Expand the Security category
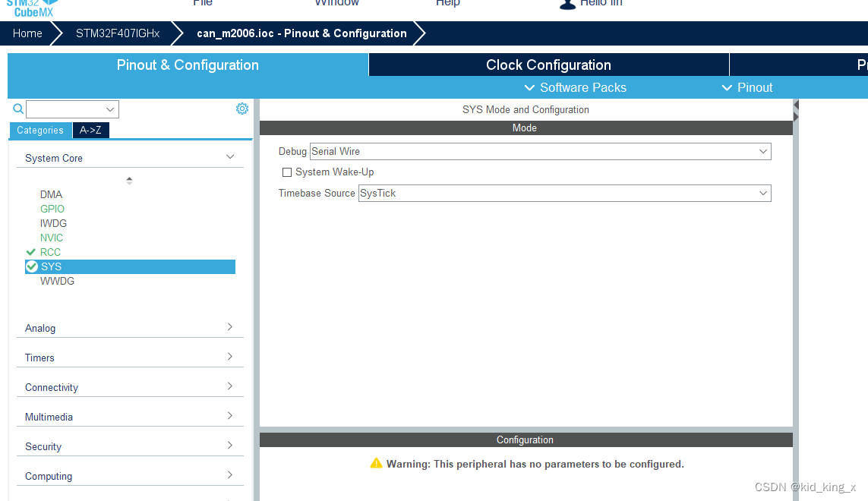The width and height of the screenshot is (868, 501). point(130,446)
